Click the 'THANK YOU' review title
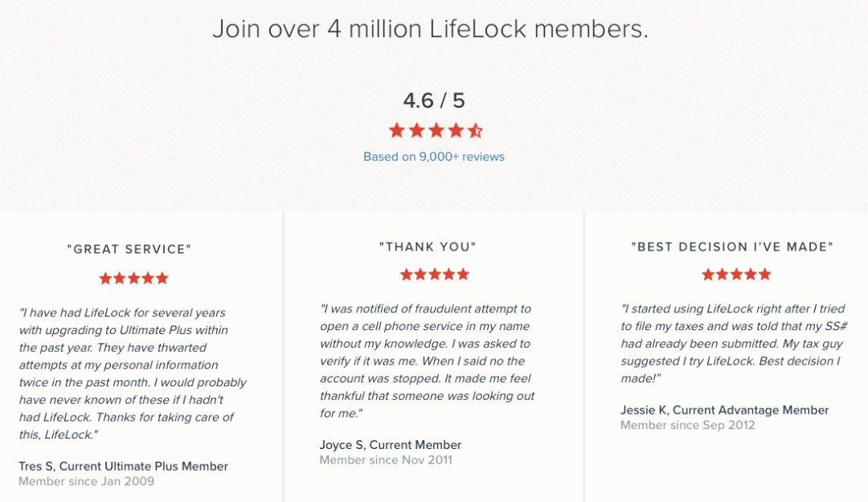The height and width of the screenshot is (502, 868). (428, 247)
